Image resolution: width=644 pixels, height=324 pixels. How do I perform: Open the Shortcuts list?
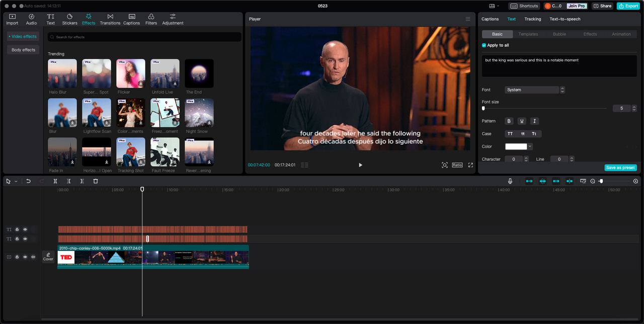tap(524, 6)
